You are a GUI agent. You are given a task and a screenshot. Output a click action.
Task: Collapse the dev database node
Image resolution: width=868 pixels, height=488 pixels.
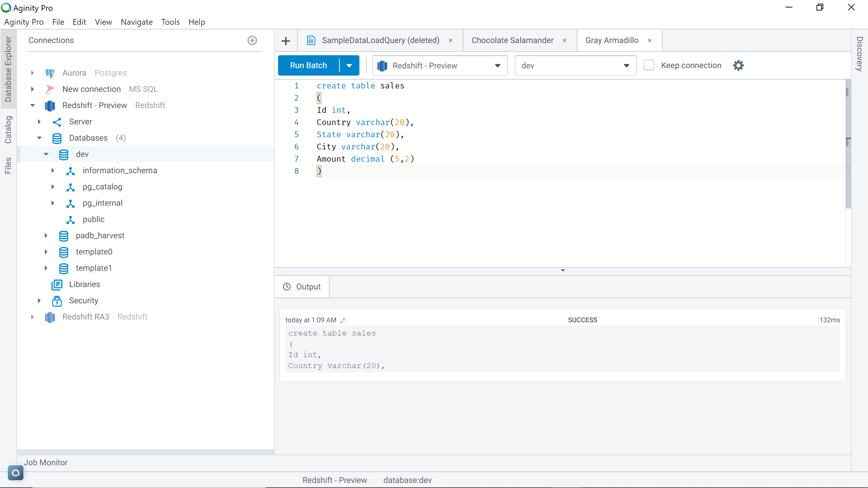point(46,154)
